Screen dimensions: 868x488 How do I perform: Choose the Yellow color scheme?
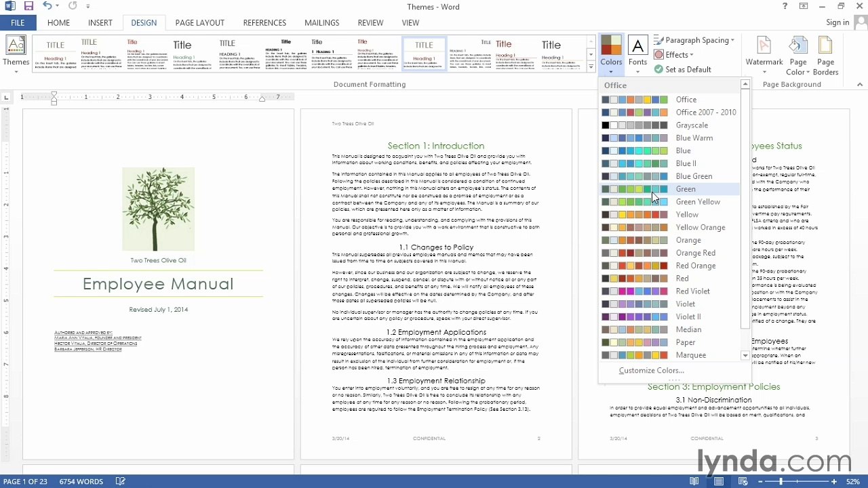click(669, 215)
